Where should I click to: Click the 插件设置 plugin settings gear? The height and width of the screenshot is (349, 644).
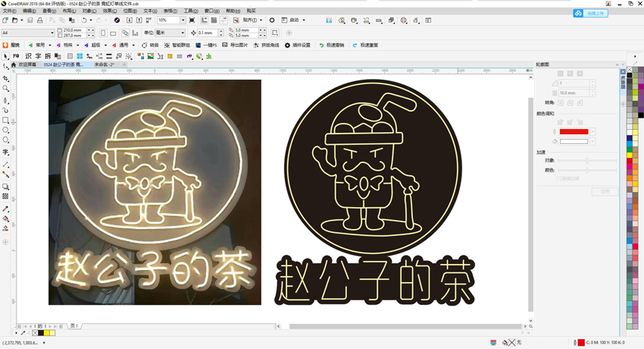pyautogui.click(x=298, y=46)
